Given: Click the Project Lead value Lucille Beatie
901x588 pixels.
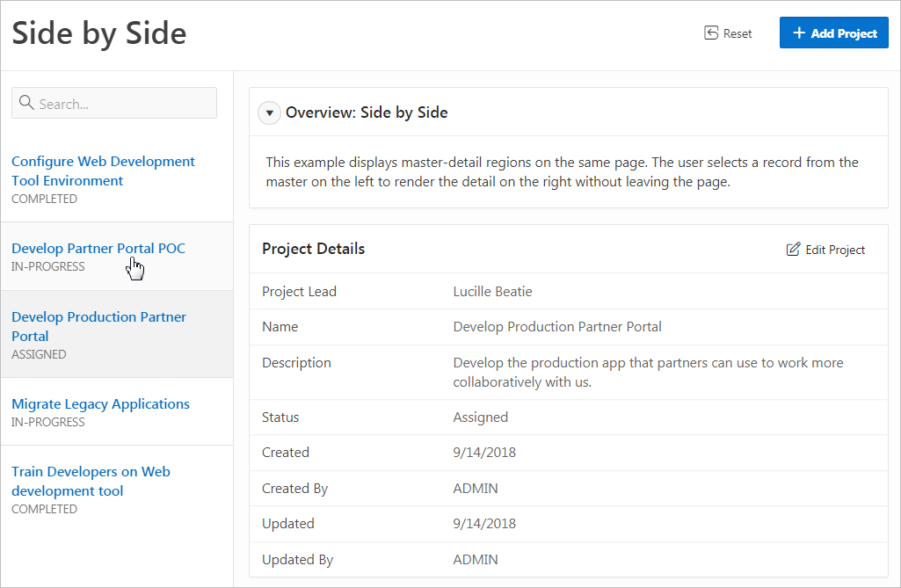Looking at the screenshot, I should (492, 292).
